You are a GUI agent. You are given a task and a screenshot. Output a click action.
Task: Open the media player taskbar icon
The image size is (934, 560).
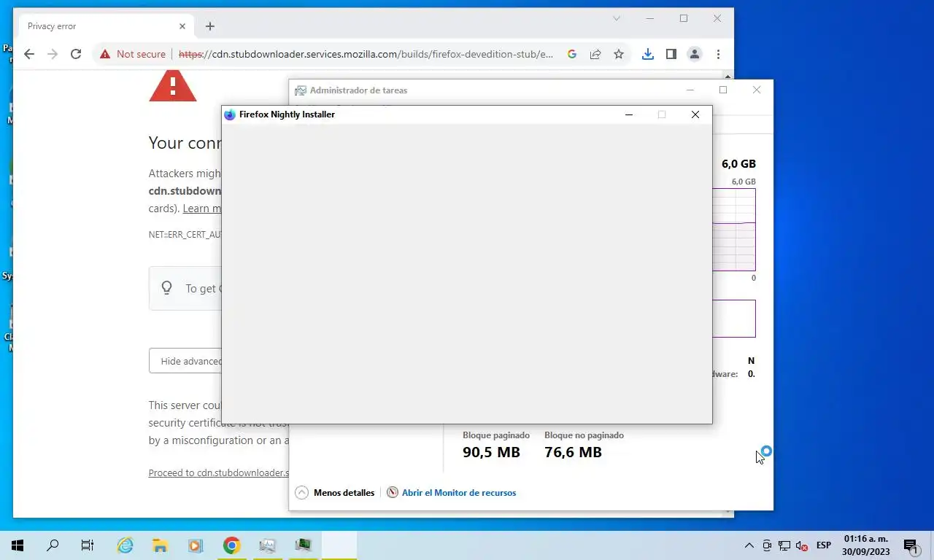pos(196,545)
